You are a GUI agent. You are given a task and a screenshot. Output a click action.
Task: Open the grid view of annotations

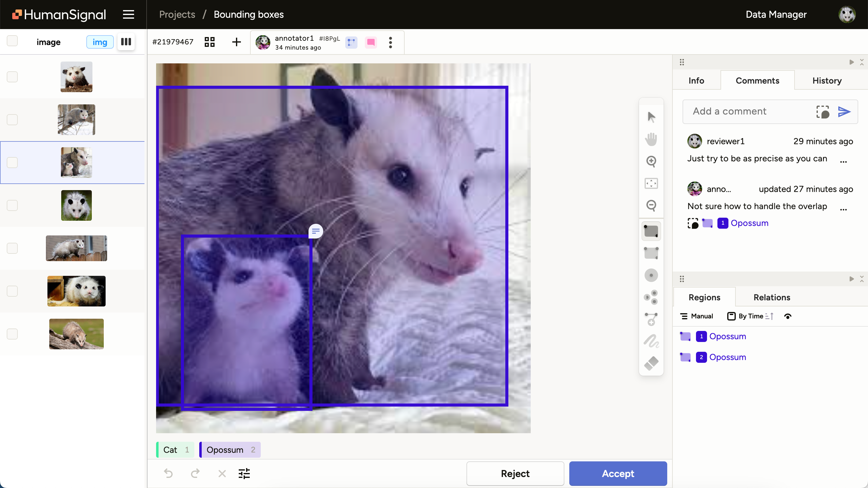(x=209, y=42)
